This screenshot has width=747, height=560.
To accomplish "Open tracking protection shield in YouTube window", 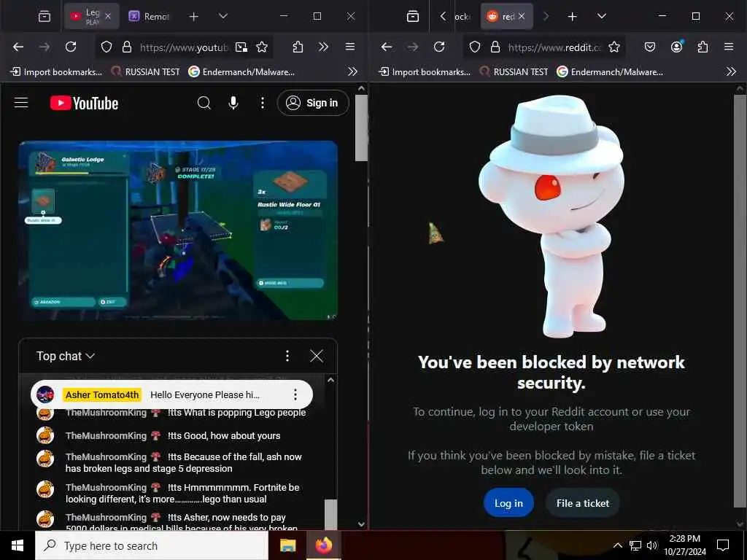I will click(x=107, y=47).
